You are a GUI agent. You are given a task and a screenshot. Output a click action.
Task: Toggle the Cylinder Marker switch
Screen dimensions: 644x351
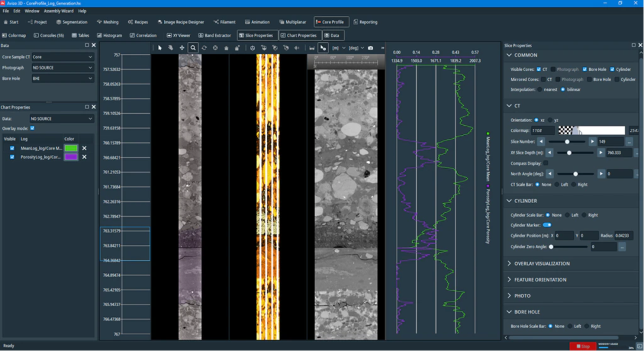[x=547, y=225]
